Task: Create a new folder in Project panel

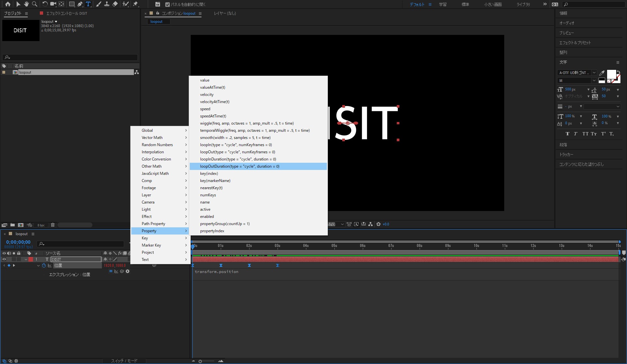Action: click(x=12, y=225)
